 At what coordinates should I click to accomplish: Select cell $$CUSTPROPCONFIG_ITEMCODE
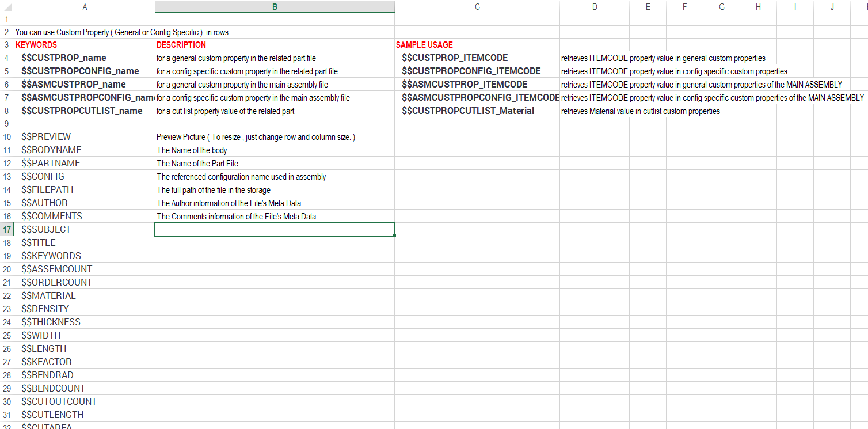click(x=477, y=71)
